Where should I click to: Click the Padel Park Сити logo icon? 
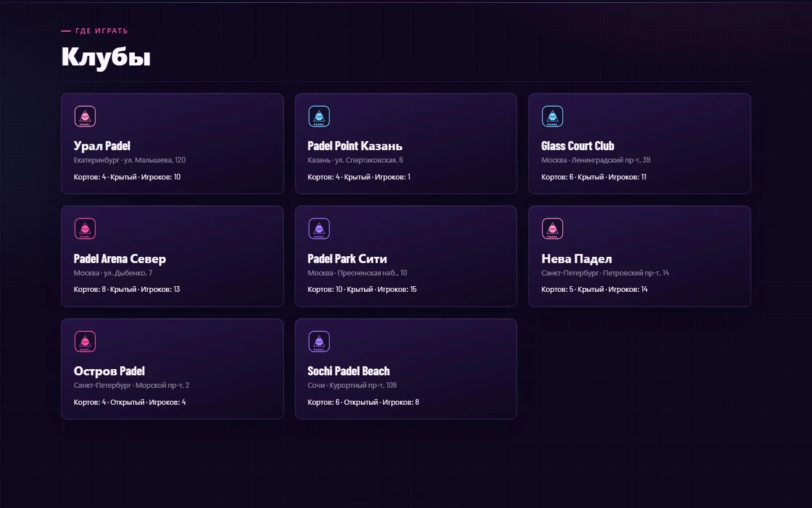click(x=319, y=229)
